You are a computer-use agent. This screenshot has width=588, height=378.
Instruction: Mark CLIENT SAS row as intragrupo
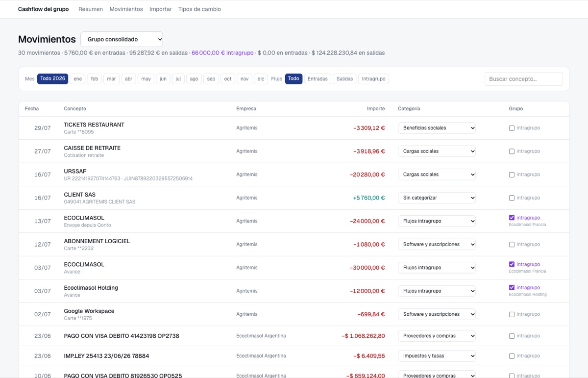(512, 198)
